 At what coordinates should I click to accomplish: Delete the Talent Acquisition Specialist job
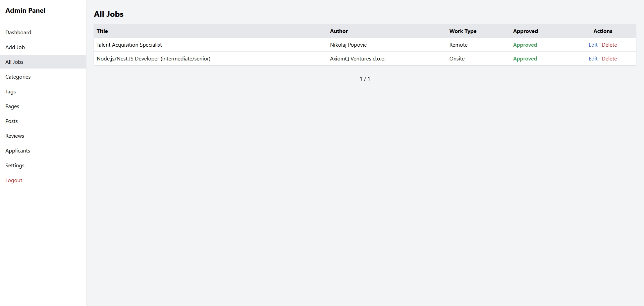[609, 45]
